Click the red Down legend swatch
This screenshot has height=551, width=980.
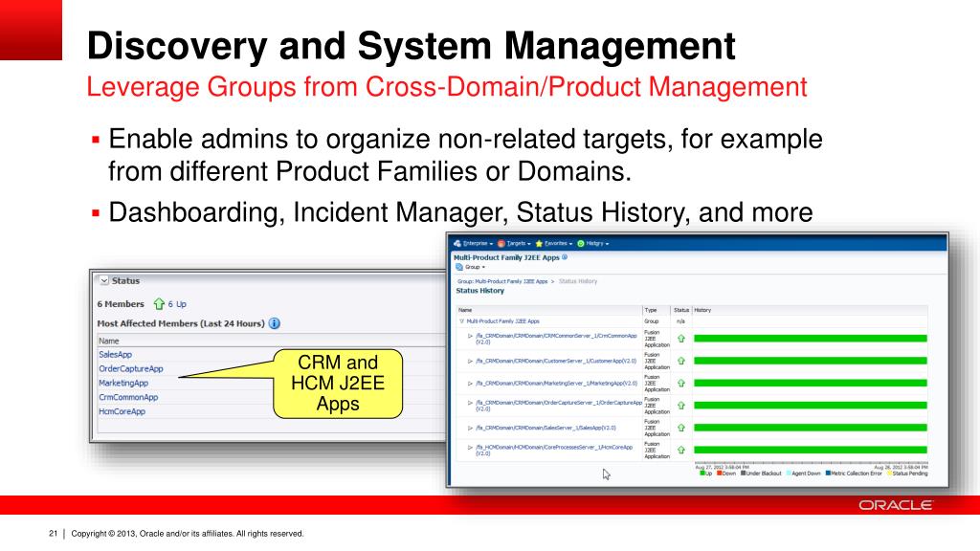pyautogui.click(x=720, y=474)
